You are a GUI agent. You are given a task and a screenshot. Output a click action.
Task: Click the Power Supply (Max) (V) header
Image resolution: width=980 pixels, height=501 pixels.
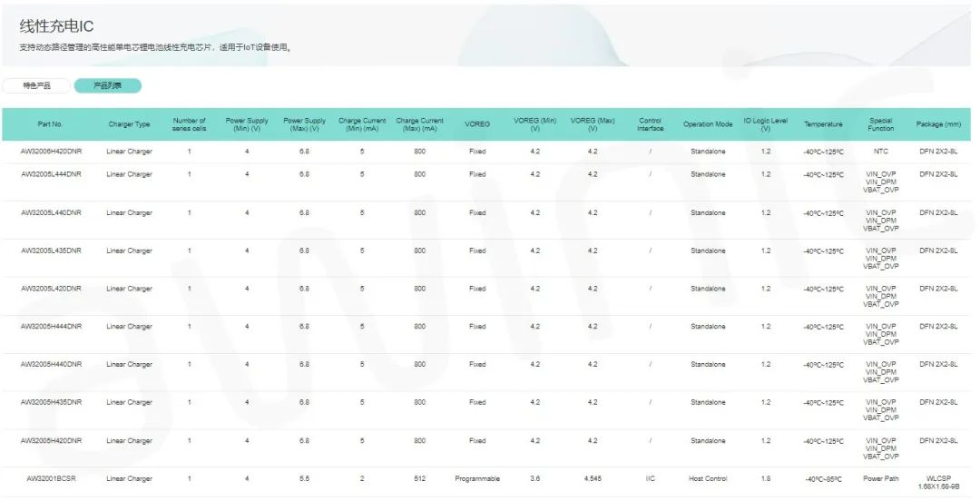[x=304, y=124]
